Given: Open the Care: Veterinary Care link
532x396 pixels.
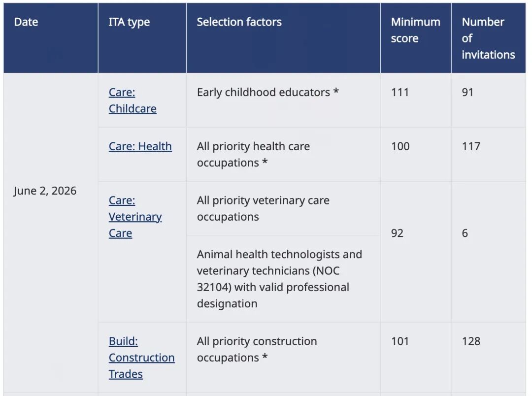Looking at the screenshot, I should (135, 217).
